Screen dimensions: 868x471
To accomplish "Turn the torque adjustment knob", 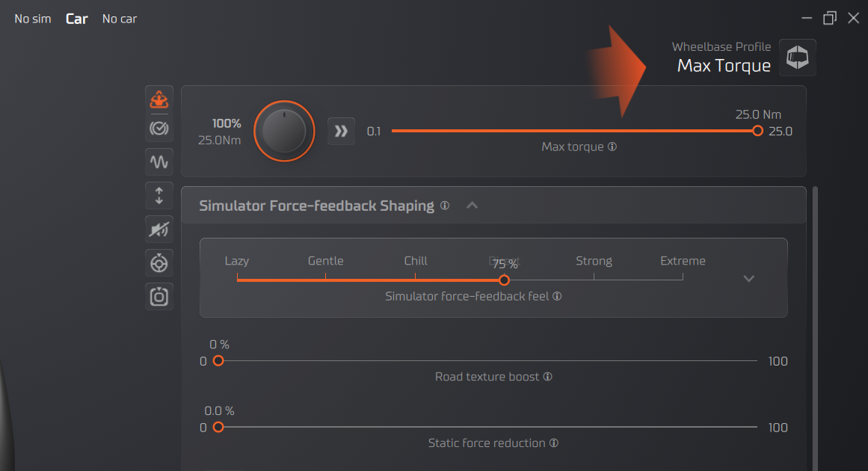I will click(283, 131).
